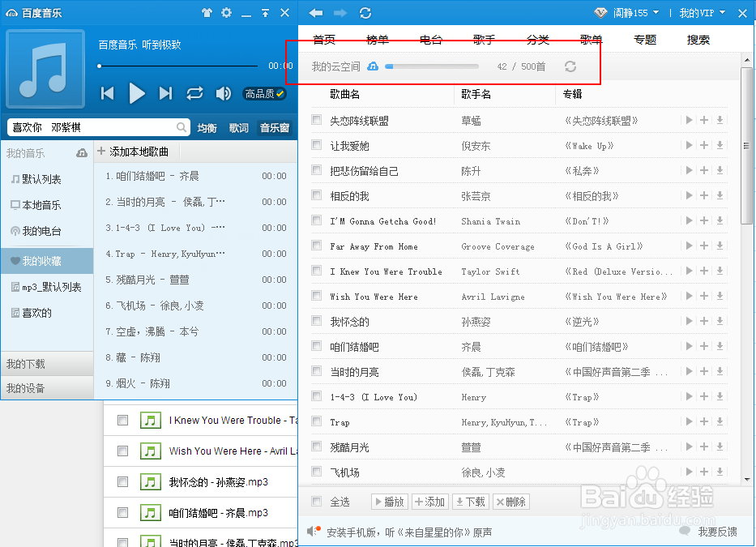
Task: Click the 播放 button in bottom bar
Action: coord(390,502)
